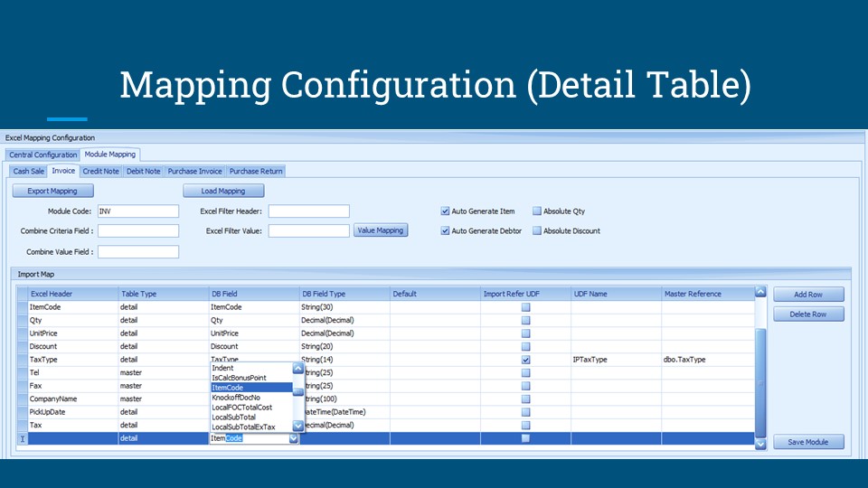Click the Import Map grid scroll-up arrow
Image resolution: width=868 pixels, height=488 pixels.
point(759,293)
